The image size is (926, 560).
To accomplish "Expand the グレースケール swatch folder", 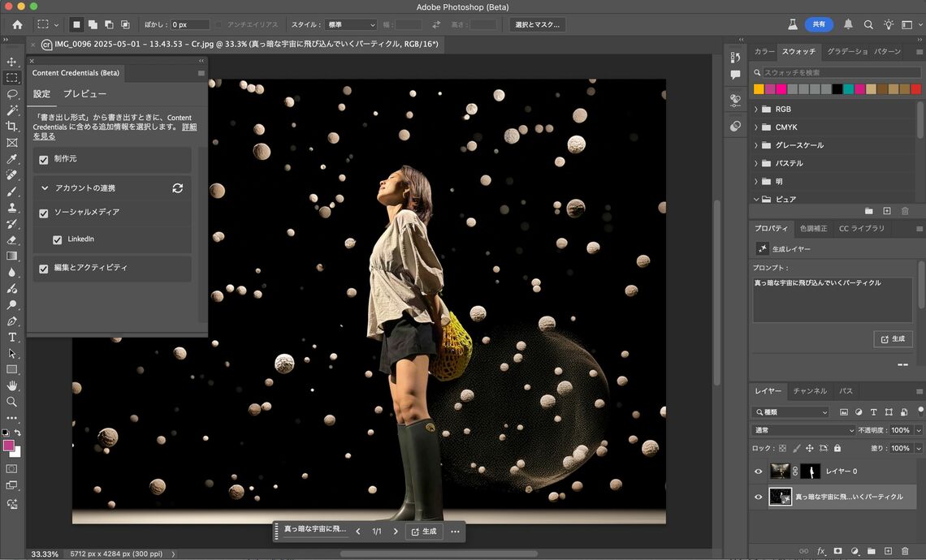I will tap(756, 145).
